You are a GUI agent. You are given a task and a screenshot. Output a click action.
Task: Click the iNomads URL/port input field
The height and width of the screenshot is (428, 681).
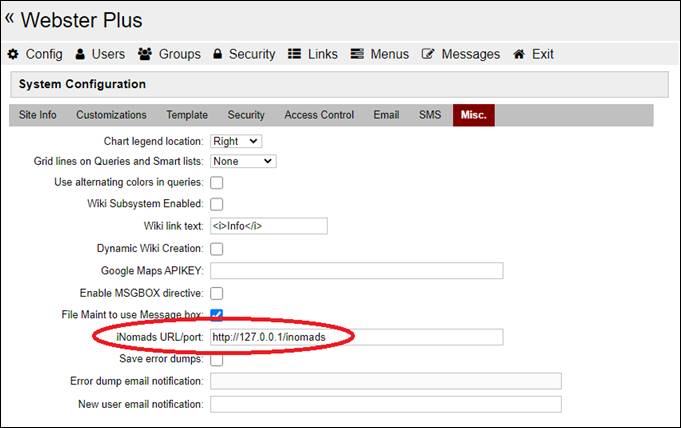click(356, 337)
